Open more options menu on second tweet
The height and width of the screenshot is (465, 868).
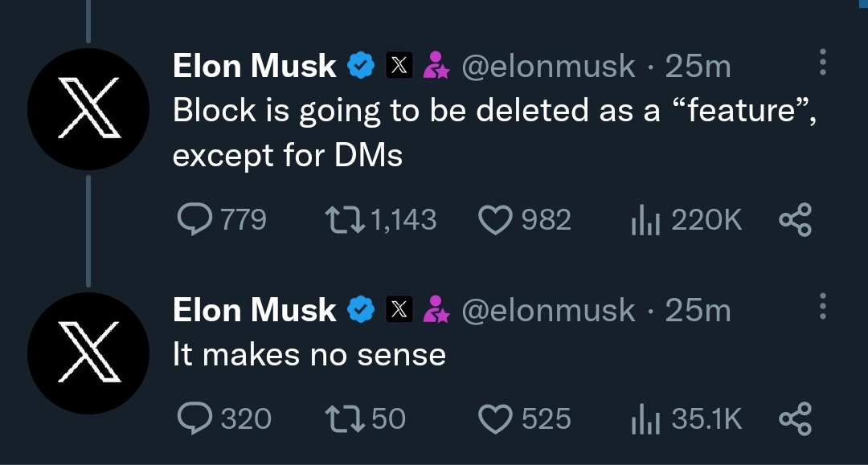click(x=821, y=307)
